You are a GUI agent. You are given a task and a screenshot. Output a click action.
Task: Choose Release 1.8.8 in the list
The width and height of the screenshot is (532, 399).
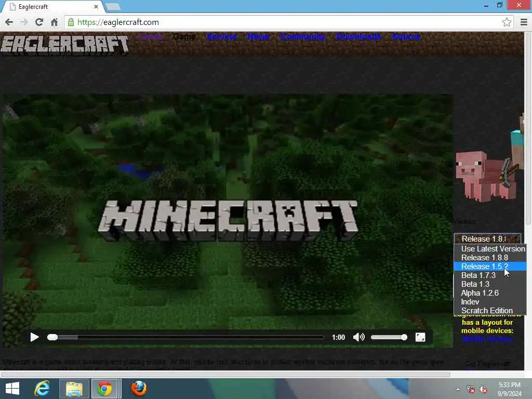tap(490, 258)
